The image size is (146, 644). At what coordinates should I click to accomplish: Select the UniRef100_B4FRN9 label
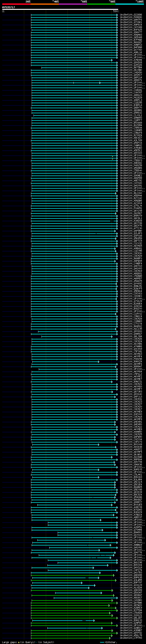pos(131,47)
